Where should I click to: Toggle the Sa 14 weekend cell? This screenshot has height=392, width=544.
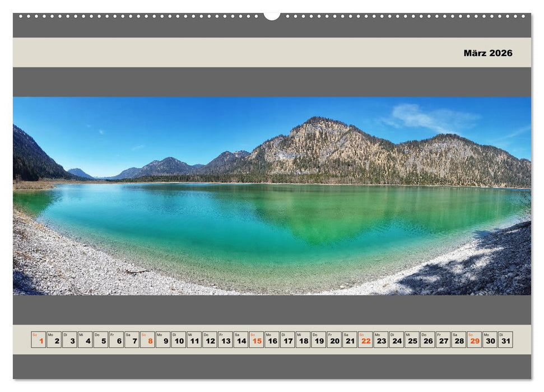241,337
